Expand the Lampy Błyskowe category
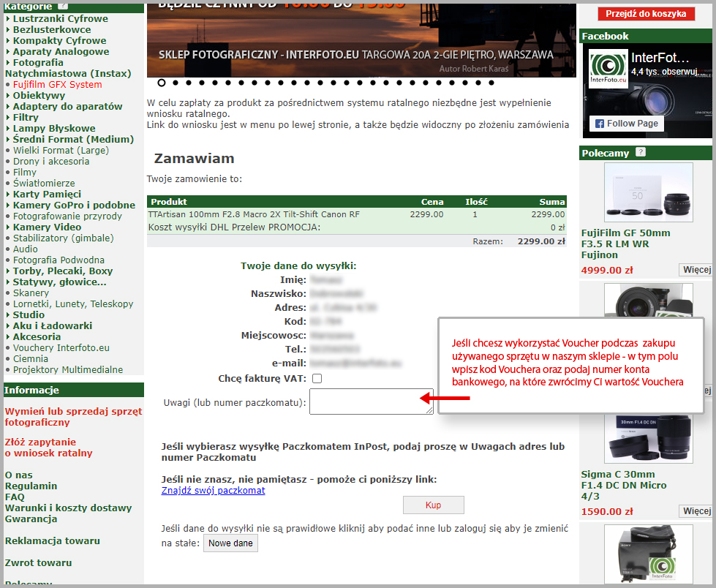 [54, 128]
